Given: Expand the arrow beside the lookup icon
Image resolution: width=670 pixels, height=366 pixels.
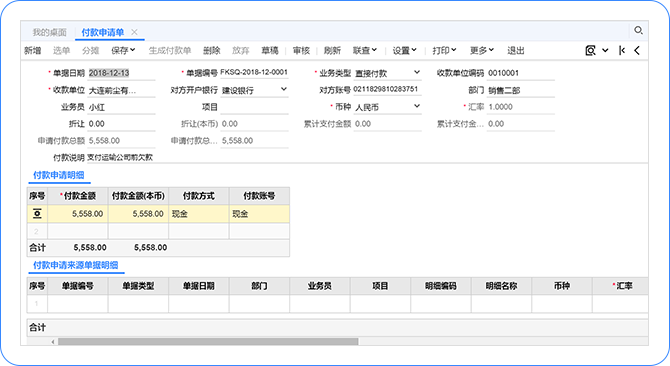Looking at the screenshot, I should (605, 50).
